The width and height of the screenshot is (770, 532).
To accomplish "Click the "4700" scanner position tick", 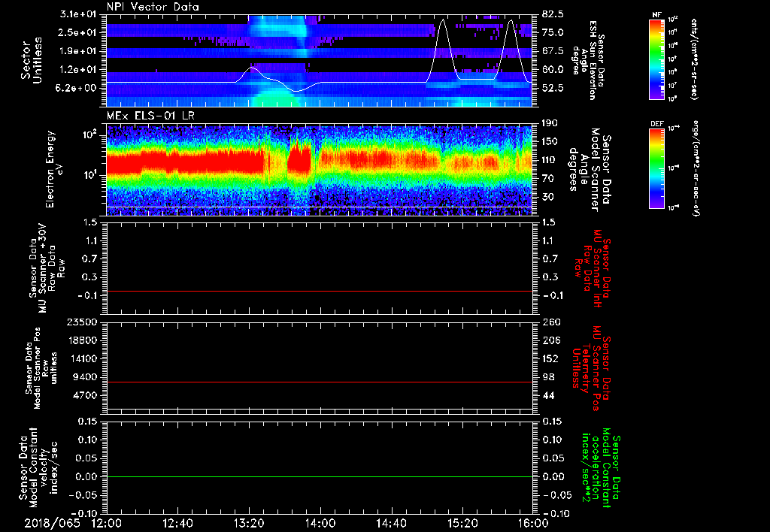I will pos(86,395).
